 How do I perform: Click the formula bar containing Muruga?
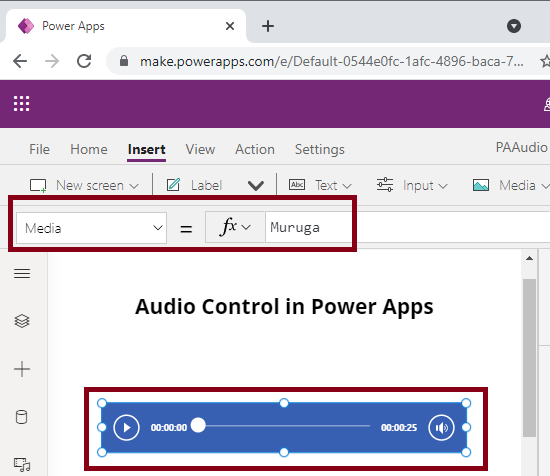pyautogui.click(x=407, y=227)
